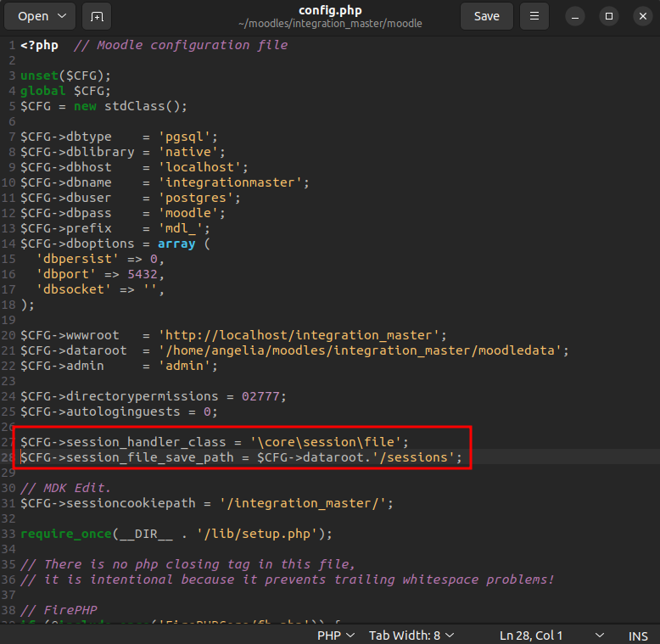Click the 'dbsocket' key
The width and height of the screenshot is (660, 644).
pos(74,289)
